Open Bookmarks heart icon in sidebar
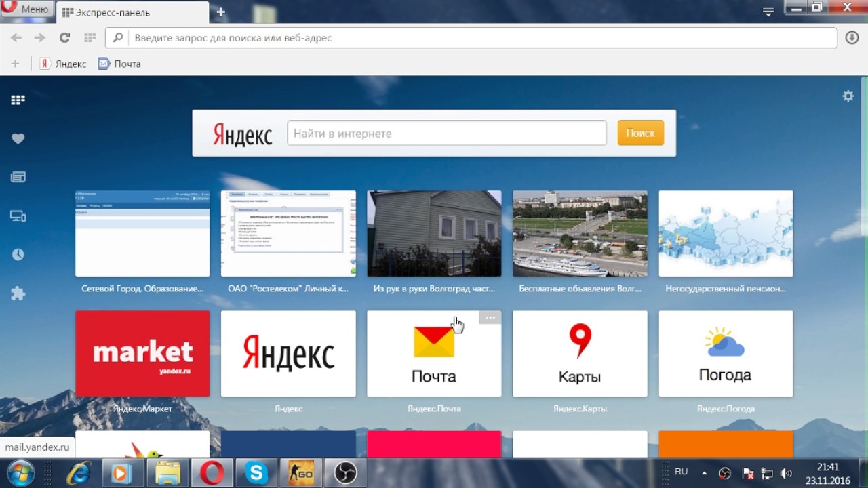Viewport: 868px width, 488px height. coord(18,138)
